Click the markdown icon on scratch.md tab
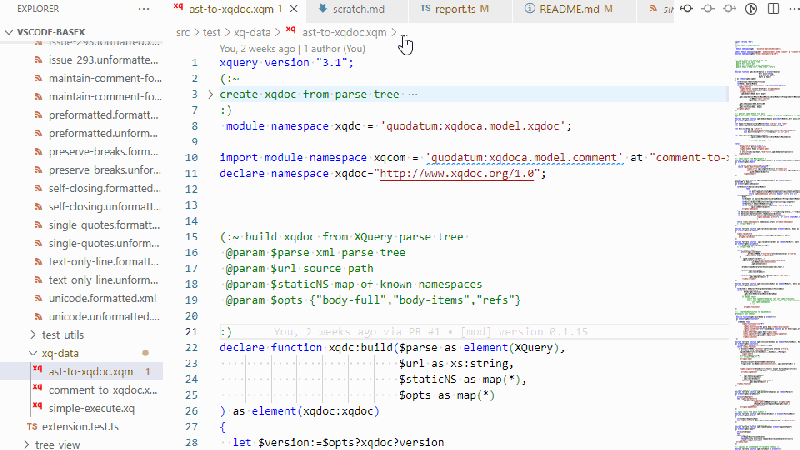Screen dimensions: 800x450 click(322, 9)
